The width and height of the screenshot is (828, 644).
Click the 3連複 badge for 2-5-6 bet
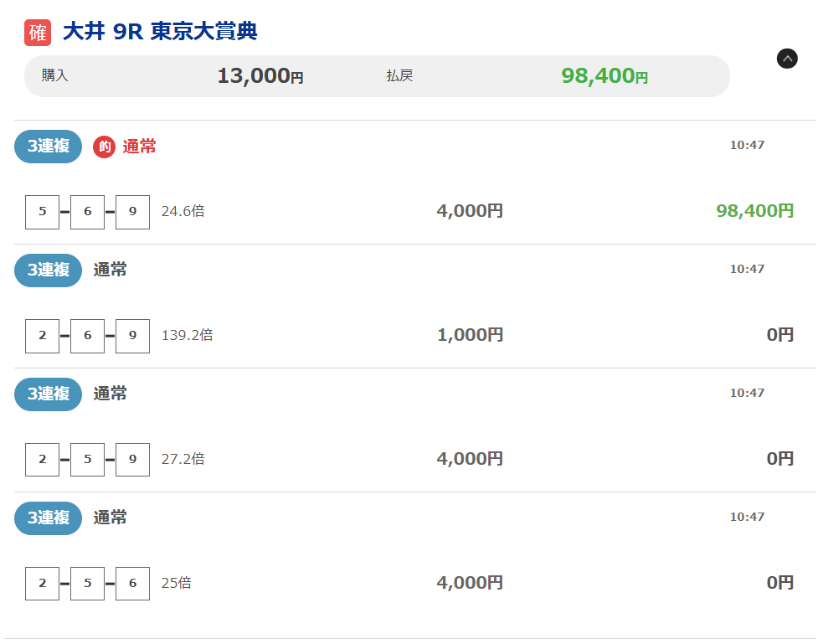[x=49, y=518]
